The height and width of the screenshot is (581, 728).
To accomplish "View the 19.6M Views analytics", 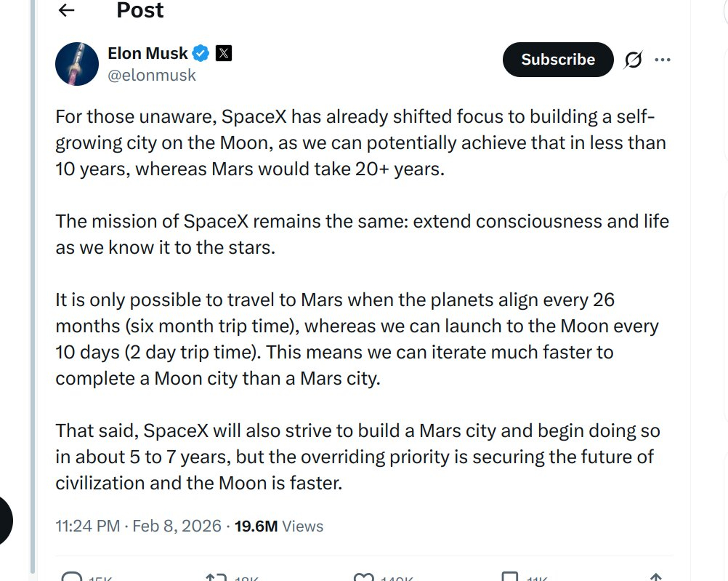I will (x=279, y=526).
